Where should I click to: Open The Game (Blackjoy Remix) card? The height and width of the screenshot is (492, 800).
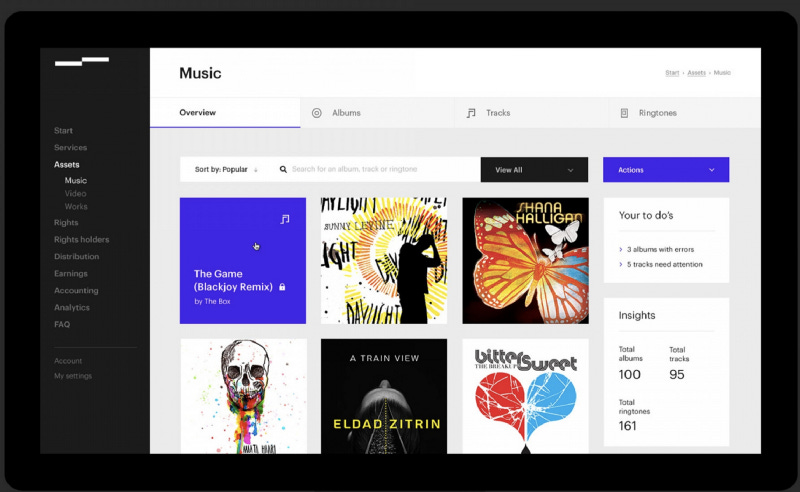point(243,260)
